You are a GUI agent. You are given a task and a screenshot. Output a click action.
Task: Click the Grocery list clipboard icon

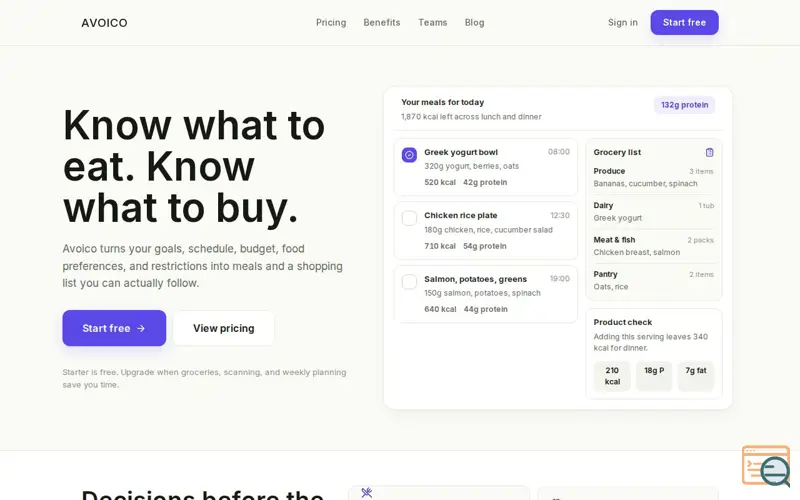(x=709, y=152)
